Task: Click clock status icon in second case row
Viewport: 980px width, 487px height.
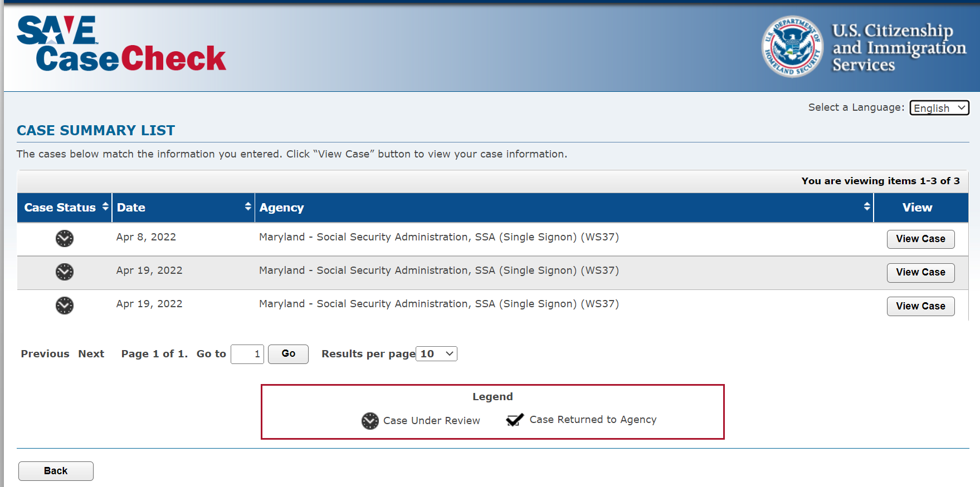Action: [65, 272]
